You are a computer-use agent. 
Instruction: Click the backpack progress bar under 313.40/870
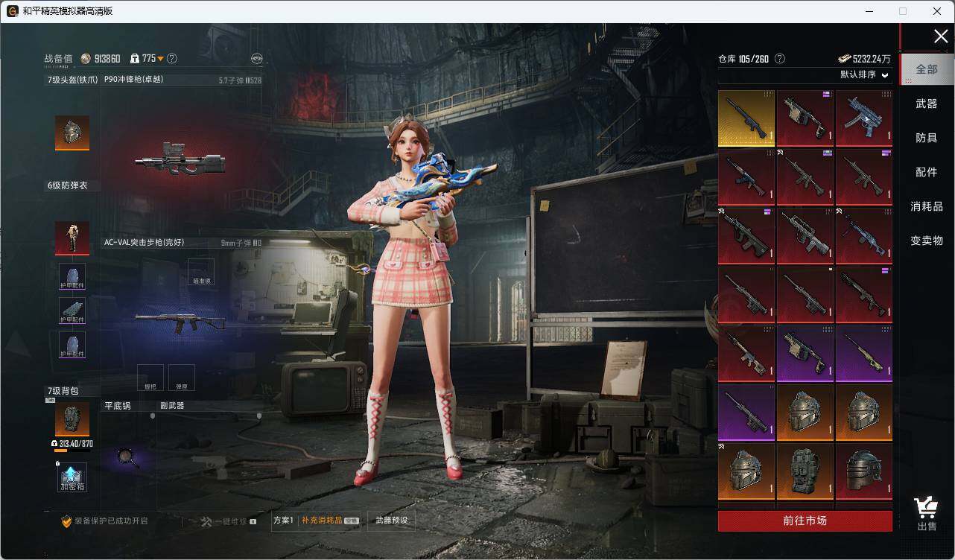[72, 451]
